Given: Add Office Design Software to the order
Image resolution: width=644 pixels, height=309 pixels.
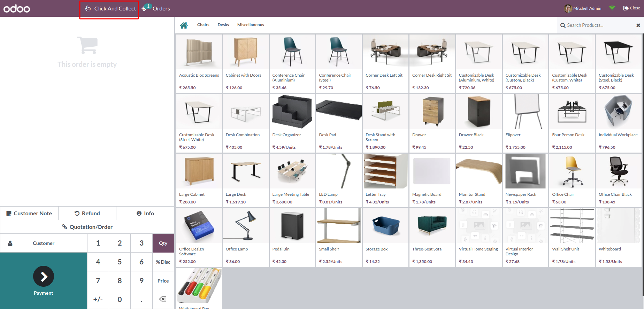Looking at the screenshot, I should 199,237.
